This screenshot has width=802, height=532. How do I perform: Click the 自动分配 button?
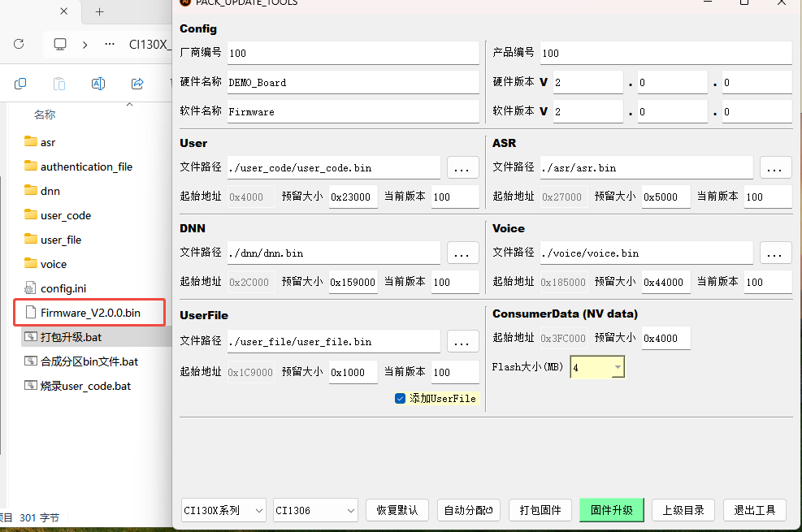(x=469, y=509)
